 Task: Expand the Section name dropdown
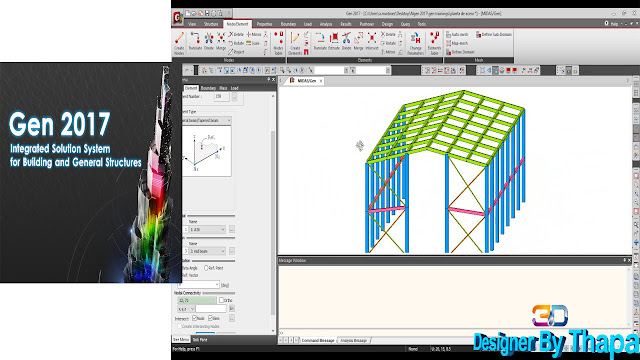[207, 251]
